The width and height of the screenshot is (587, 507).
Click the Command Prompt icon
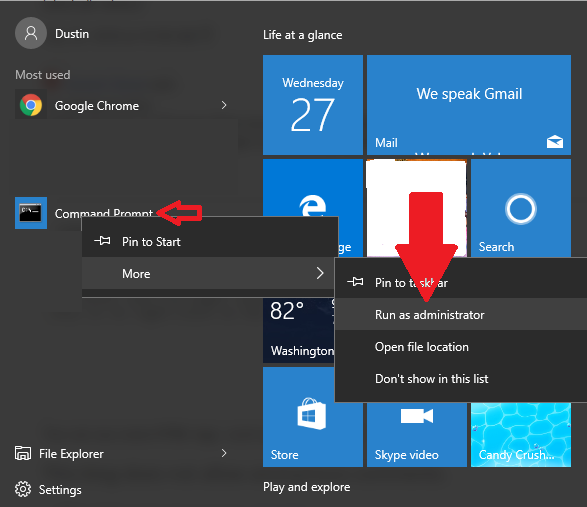[31, 213]
